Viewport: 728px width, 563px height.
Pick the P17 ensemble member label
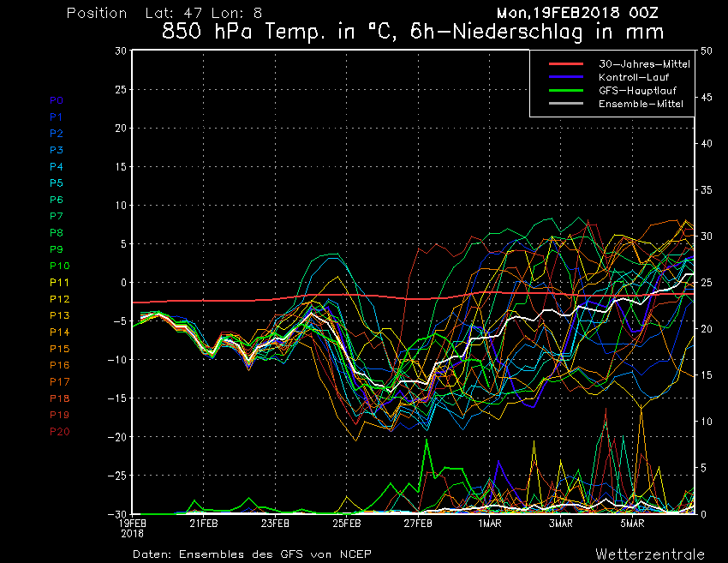(59, 382)
